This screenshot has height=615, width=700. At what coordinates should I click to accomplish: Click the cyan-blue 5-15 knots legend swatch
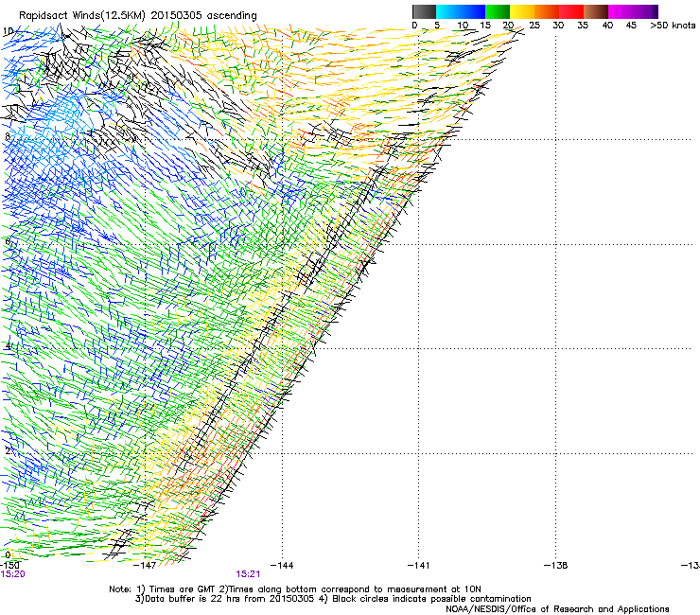tap(461, 11)
